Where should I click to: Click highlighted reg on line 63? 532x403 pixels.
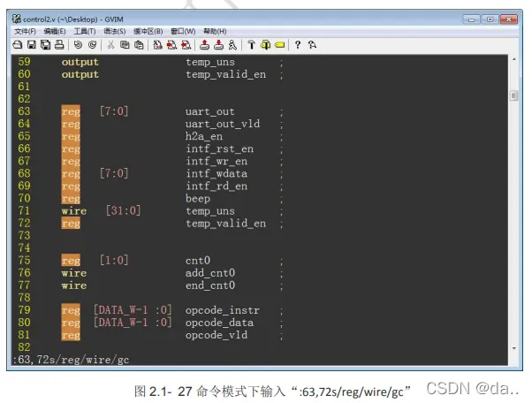[x=71, y=111]
